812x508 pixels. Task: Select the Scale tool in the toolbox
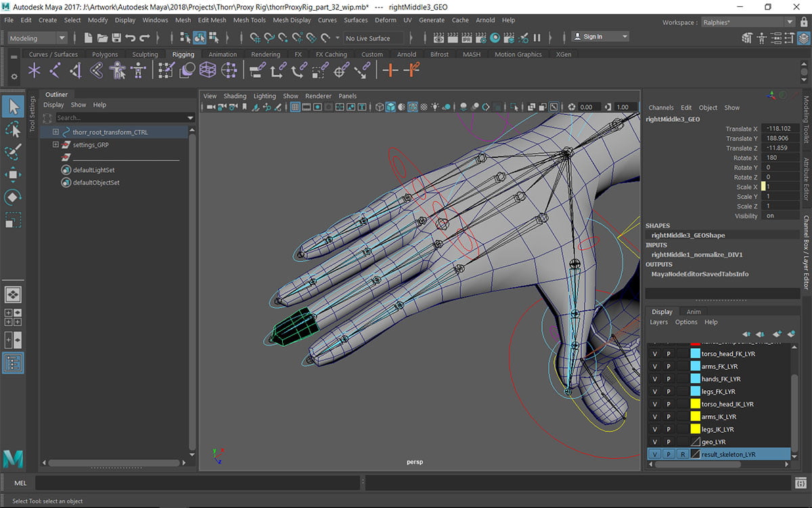tap(13, 221)
